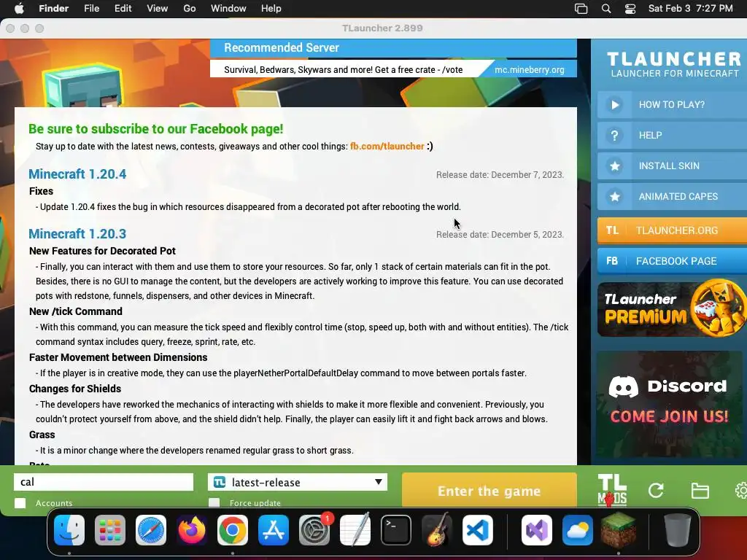Open the game folder icon
The image size is (747, 560).
point(700,491)
